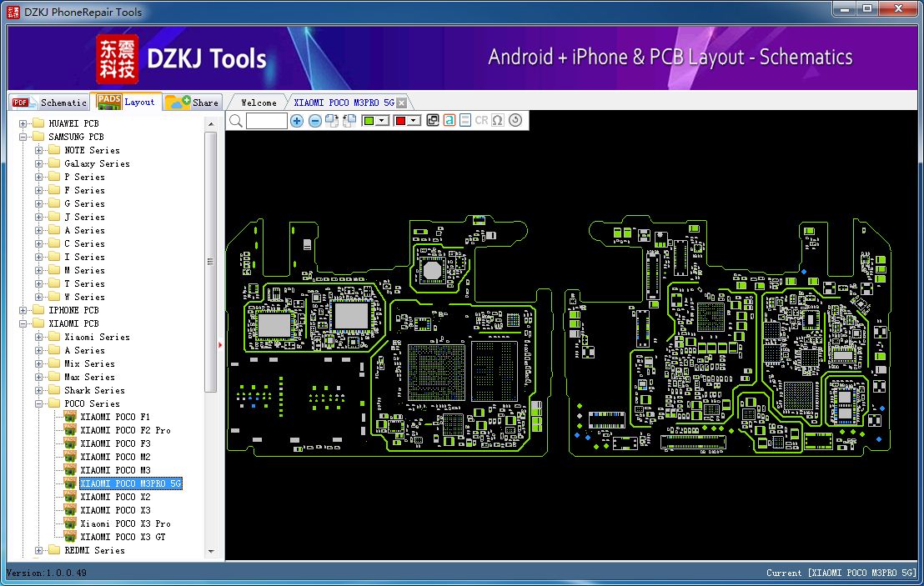Close the XIAOMI POCO M3PRO 5G tab

tap(401, 103)
